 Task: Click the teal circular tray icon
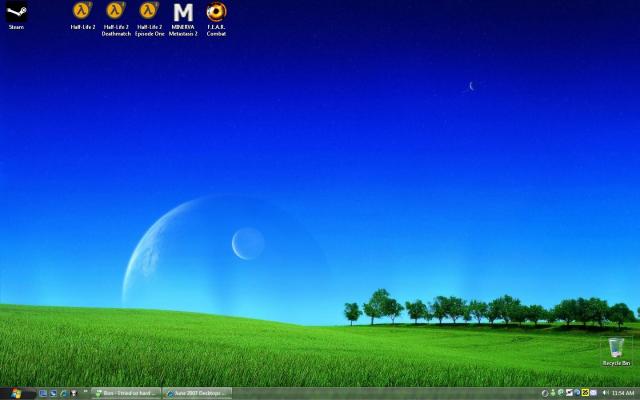point(561,392)
